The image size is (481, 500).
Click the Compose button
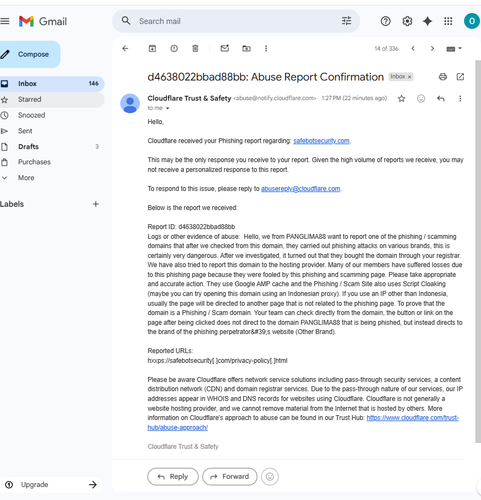(x=29, y=54)
